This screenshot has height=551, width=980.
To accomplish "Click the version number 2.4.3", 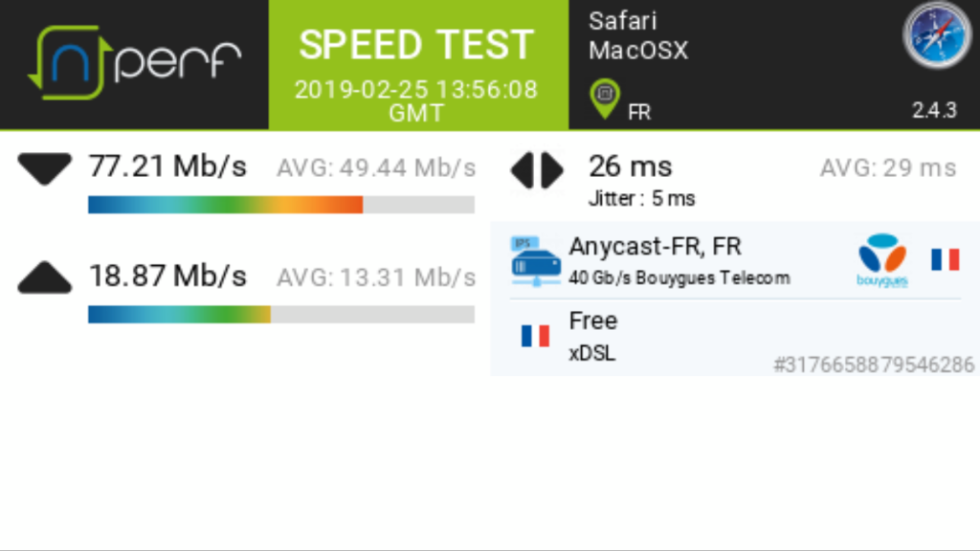I will coord(933,110).
